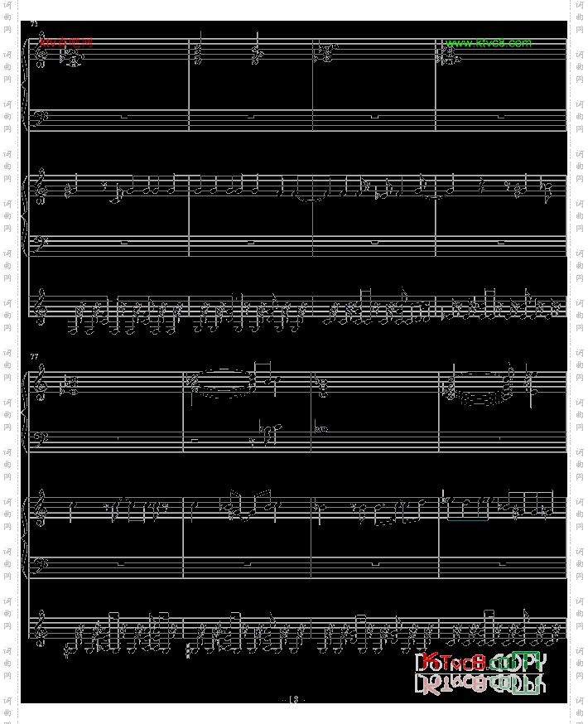Image resolution: width=588 pixels, height=724 pixels.
Task: Select the bass-staff notes in measure 78
Action: [x=267, y=432]
